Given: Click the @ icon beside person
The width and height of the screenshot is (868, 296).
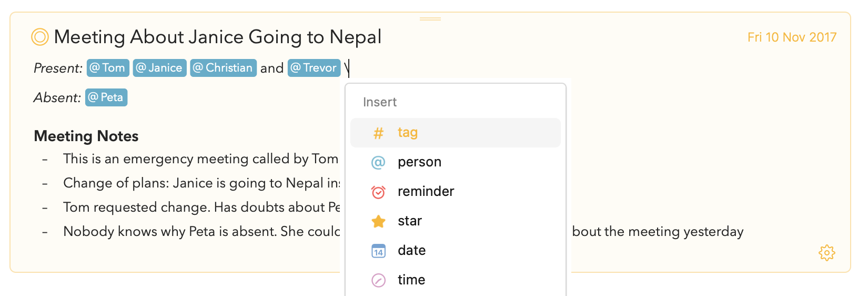Looking at the screenshot, I should coord(378,162).
